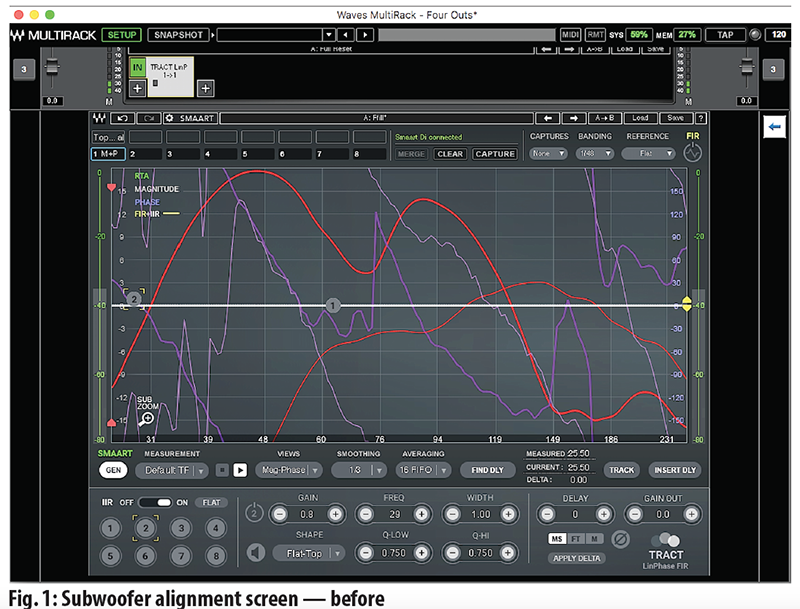Click the CLEAR button
The height and width of the screenshot is (609, 800).
click(x=449, y=154)
